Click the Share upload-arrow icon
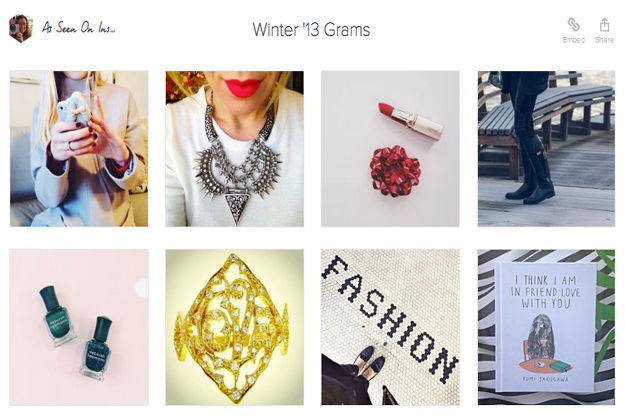The image size is (625, 418). tap(604, 25)
